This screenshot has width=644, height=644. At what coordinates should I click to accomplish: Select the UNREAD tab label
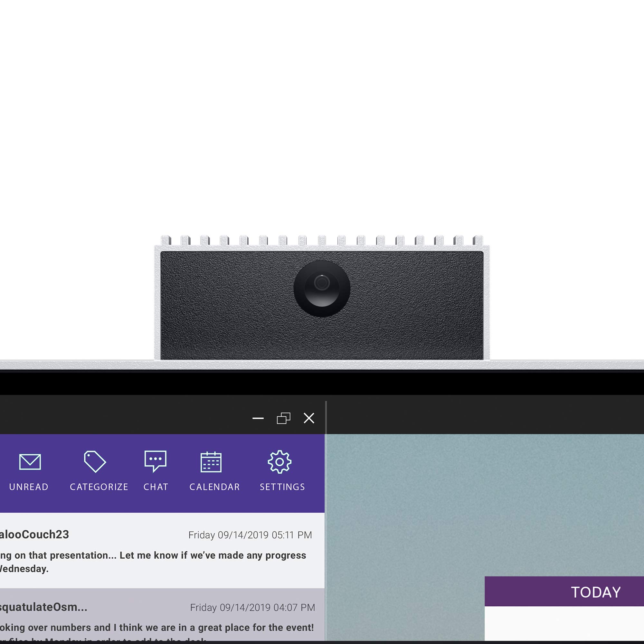(28, 487)
